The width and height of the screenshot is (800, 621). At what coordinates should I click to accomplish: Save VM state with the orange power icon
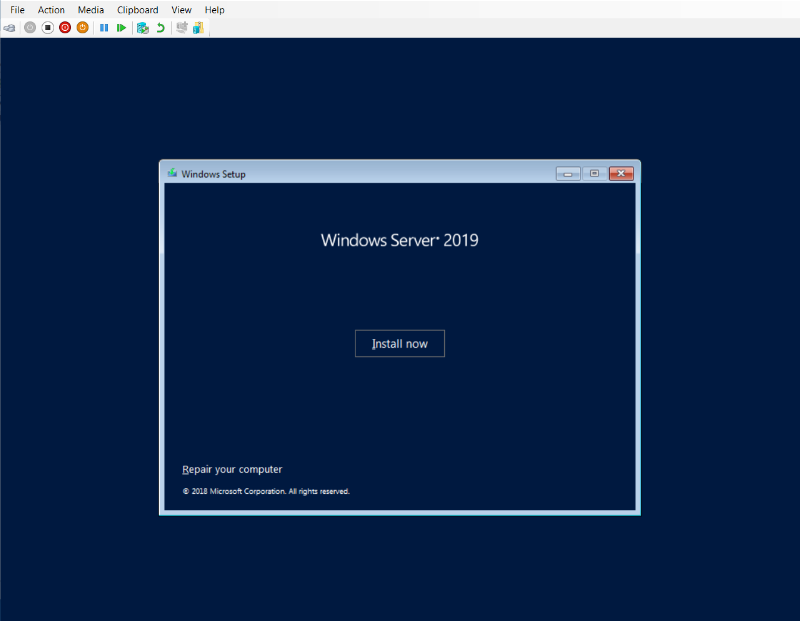coord(82,28)
